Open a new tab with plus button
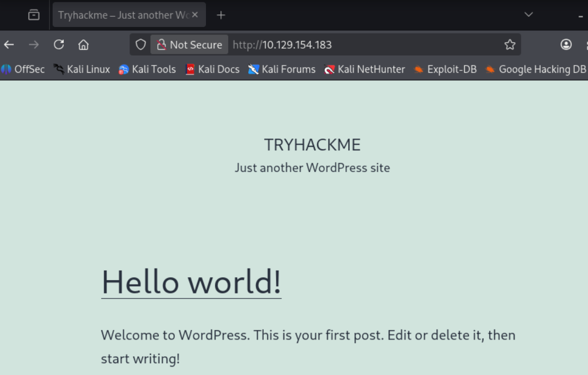The width and height of the screenshot is (588, 375). [221, 15]
